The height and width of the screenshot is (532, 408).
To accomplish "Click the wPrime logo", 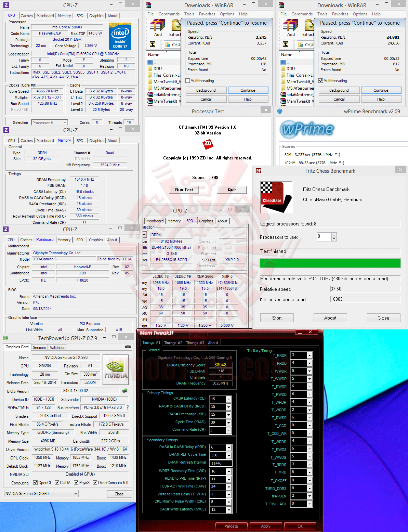I will click(306, 129).
